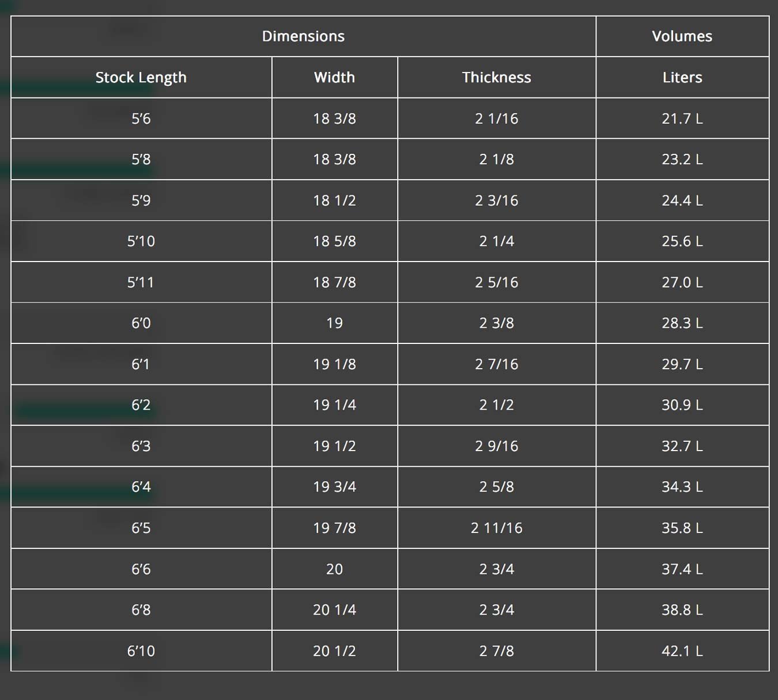Select the Stock Length column header
This screenshot has height=700, width=778.
pyautogui.click(x=141, y=77)
